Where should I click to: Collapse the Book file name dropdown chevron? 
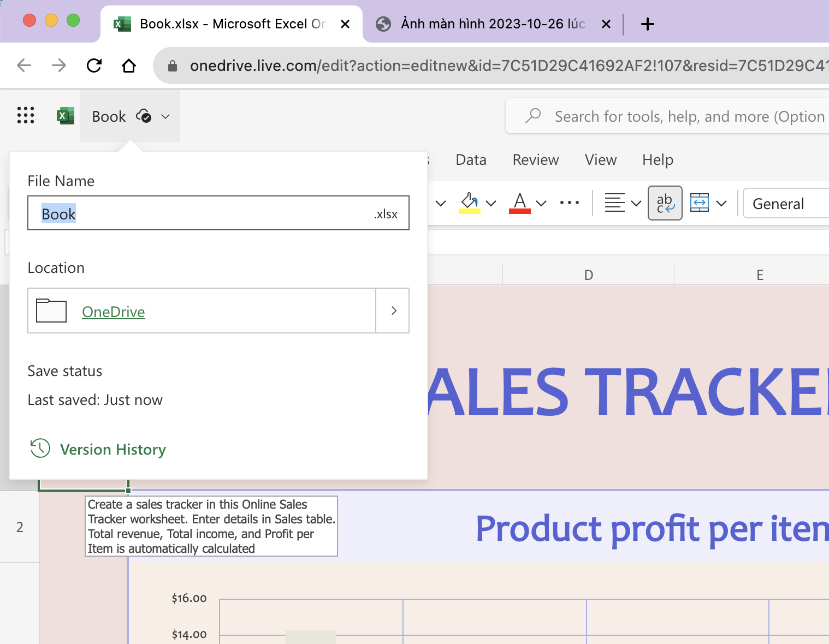click(165, 116)
